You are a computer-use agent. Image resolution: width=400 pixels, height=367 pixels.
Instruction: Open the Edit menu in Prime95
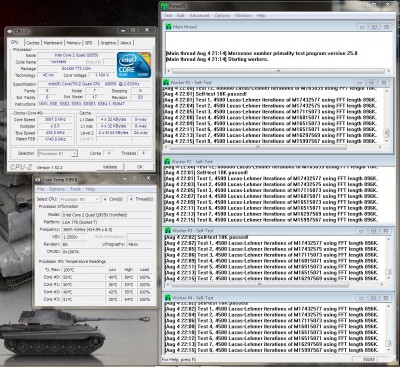[x=181, y=16]
